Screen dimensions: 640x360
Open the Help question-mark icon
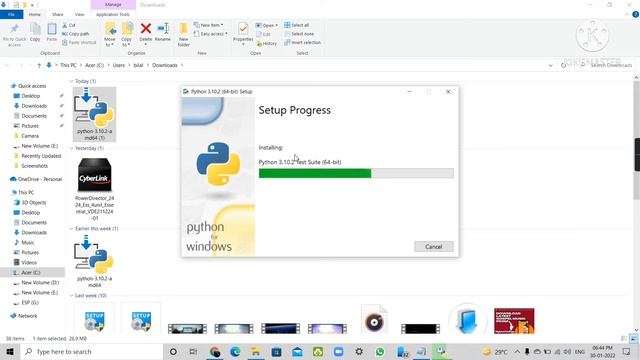[635, 14]
